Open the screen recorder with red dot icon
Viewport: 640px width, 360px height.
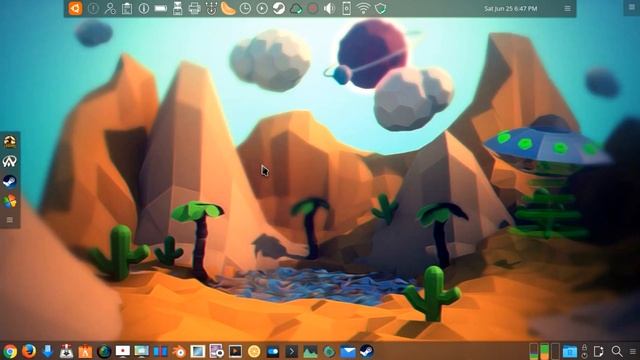[123, 351]
